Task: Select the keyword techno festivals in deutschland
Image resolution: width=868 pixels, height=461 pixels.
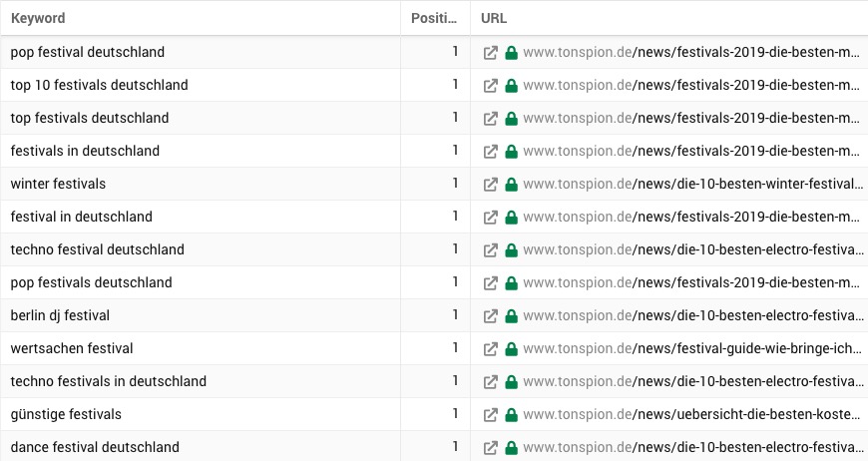Action: point(109,381)
